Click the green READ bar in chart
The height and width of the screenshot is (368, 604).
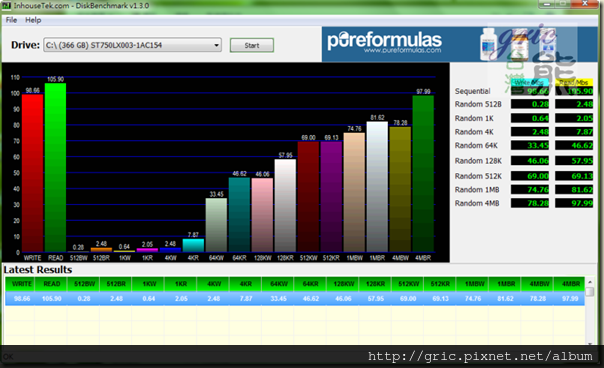pyautogui.click(x=55, y=167)
